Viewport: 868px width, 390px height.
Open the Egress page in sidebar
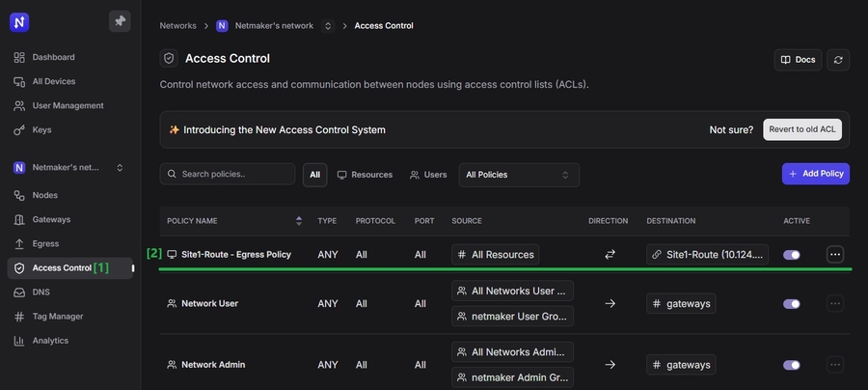tap(45, 244)
